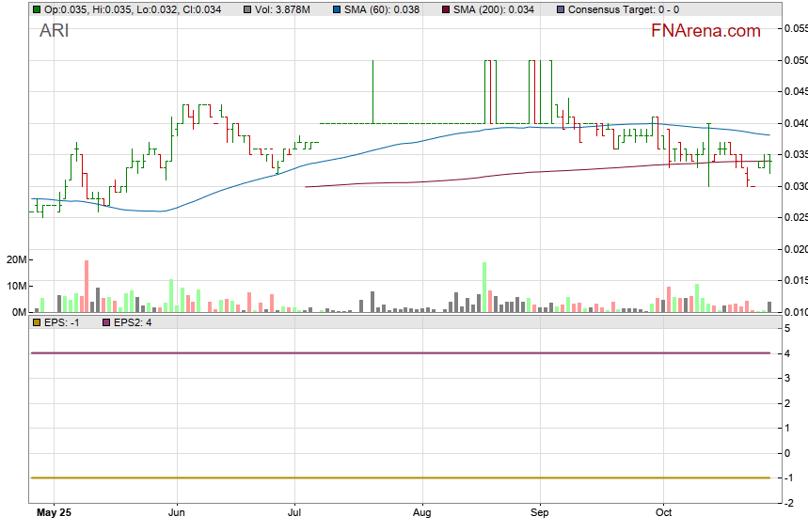The image size is (808, 532).
Task: Click the green OHLC price legend square
Action: 37,8
